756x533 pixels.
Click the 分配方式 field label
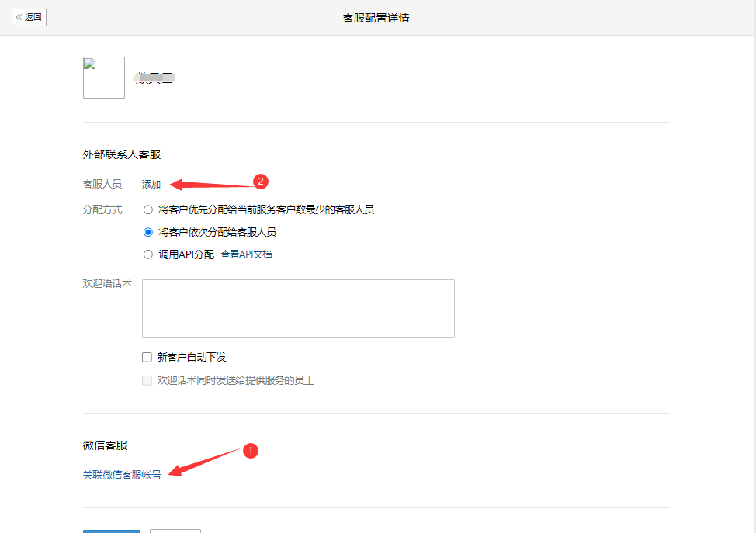102,209
